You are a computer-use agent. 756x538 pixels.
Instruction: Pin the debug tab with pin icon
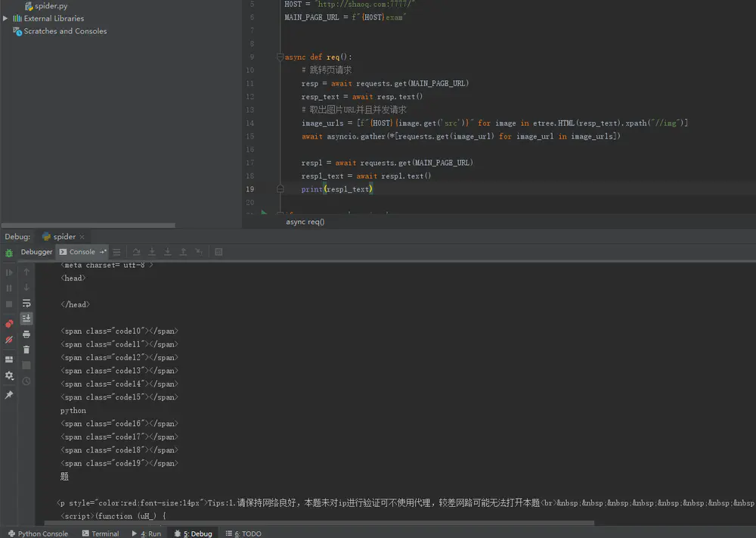tap(9, 395)
